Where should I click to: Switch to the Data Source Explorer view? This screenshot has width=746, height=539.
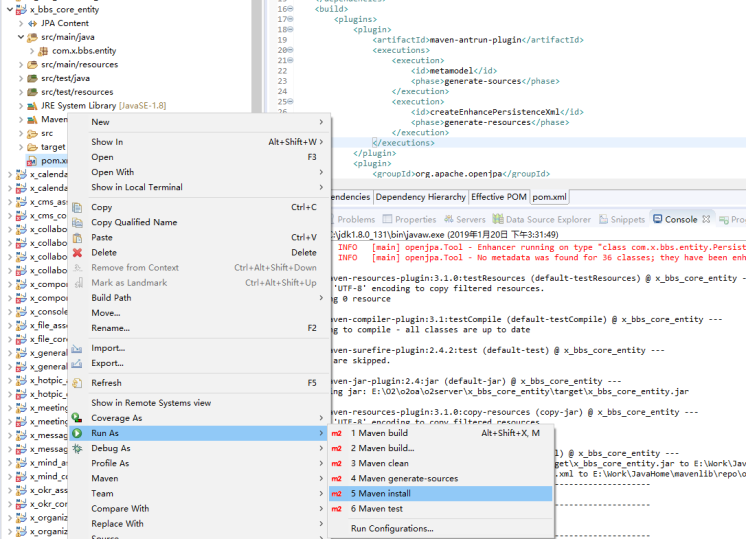pyautogui.click(x=547, y=219)
